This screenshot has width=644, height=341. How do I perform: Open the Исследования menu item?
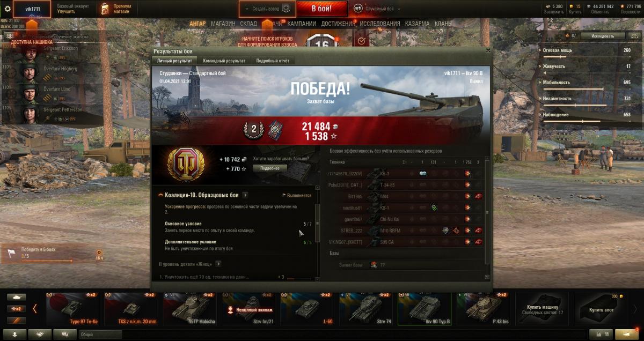click(x=380, y=24)
